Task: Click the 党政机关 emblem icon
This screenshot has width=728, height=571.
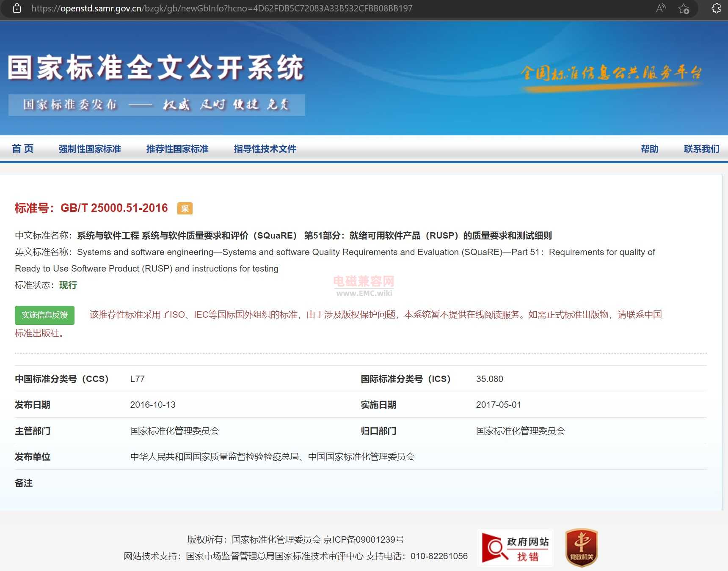Action: tap(582, 548)
